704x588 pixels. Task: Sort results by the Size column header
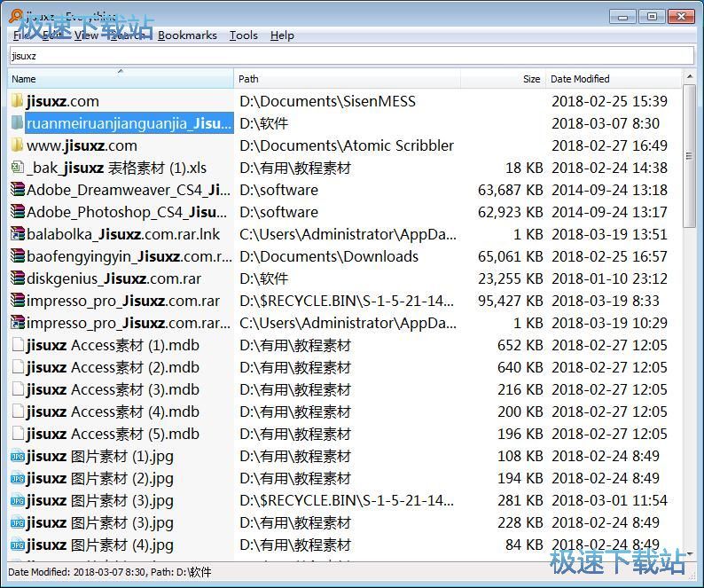(501, 79)
